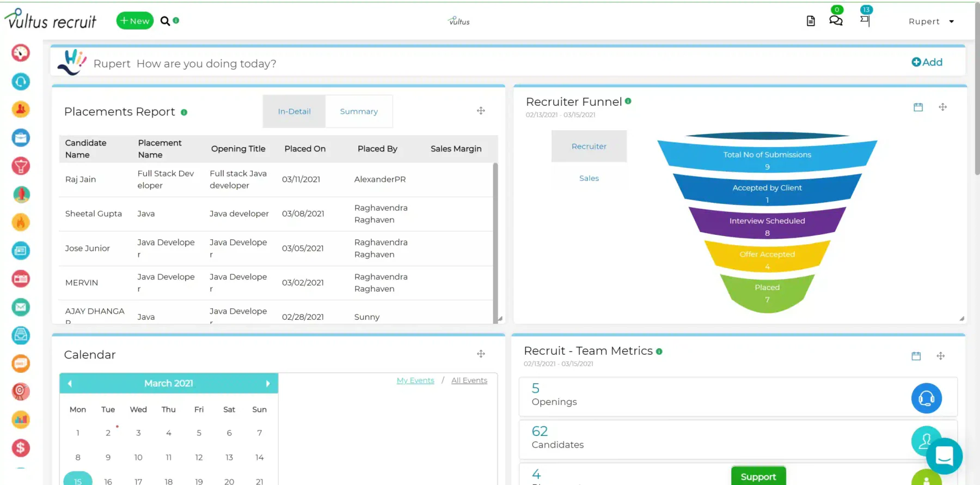Screen dimensions: 980x485
Task: Open the chat messages icon with 0 badge
Action: 836,20
